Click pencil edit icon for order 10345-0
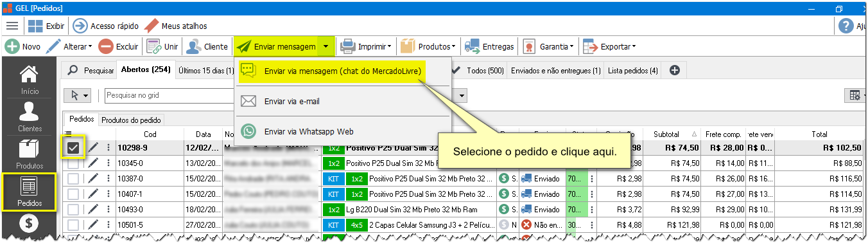 (x=94, y=163)
